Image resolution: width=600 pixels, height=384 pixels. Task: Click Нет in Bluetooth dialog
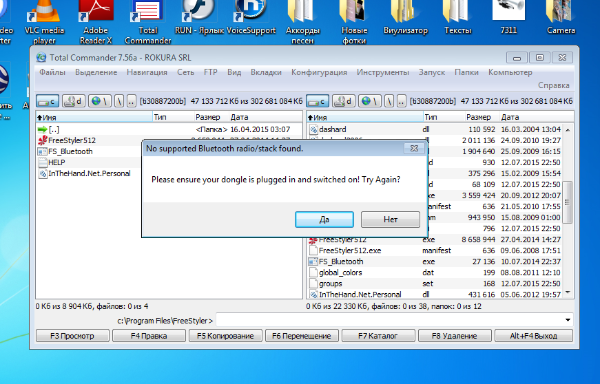[390, 220]
